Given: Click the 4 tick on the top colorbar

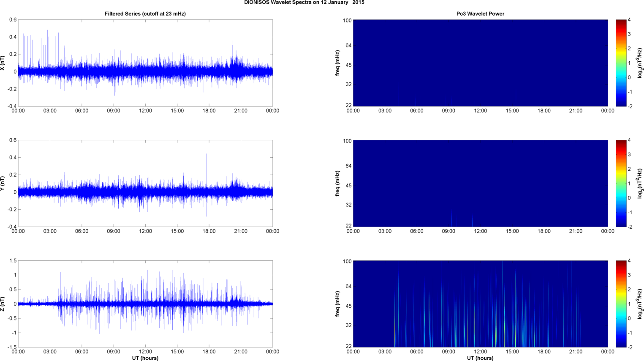Looking at the screenshot, I should tap(630, 20).
